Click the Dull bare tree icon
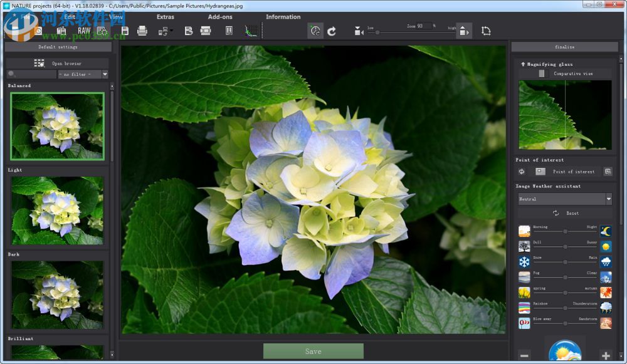Screen dimensions: 627x364 click(x=524, y=246)
